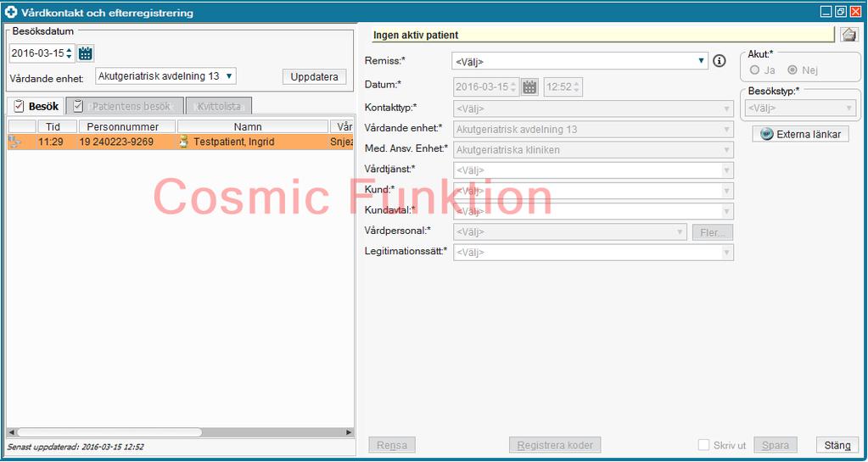Select the Ja radio button under Akut
The image size is (868, 462).
click(x=754, y=70)
